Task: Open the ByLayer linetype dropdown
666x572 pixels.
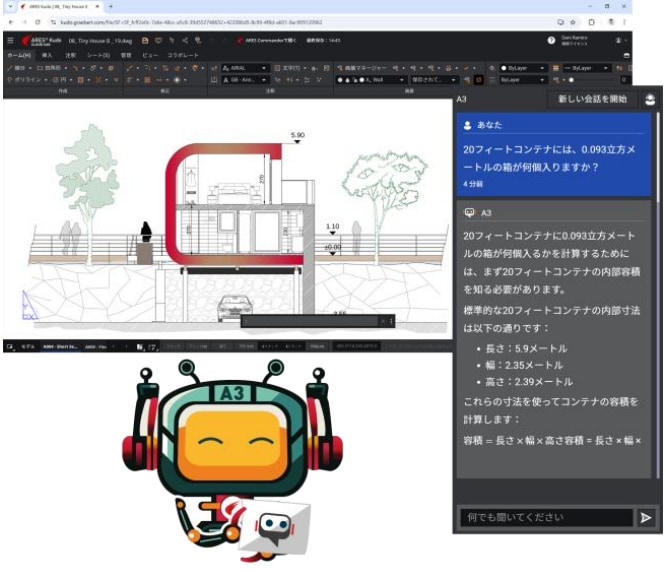Action: pyautogui.click(x=586, y=68)
